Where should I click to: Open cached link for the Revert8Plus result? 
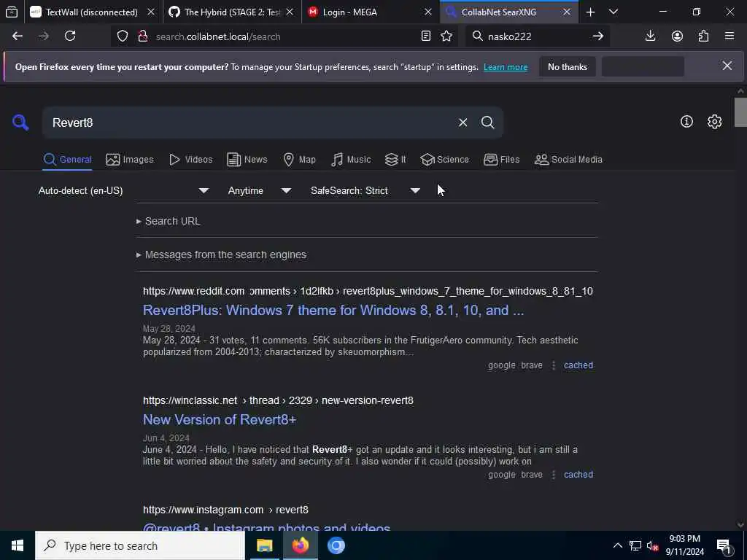[578, 365]
